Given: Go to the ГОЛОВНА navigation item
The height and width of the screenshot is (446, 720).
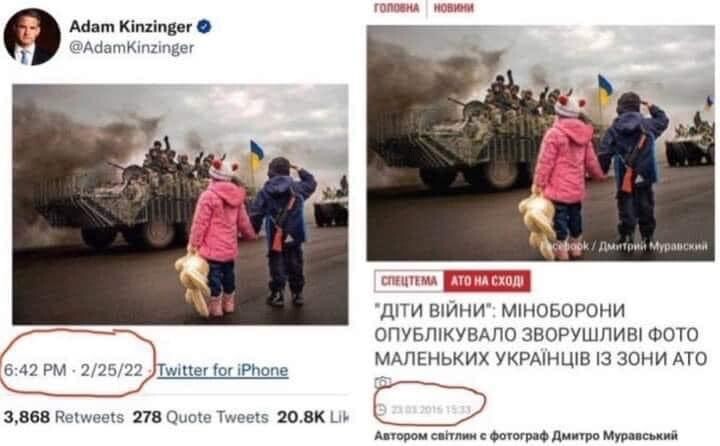Looking at the screenshot, I should point(397,8).
